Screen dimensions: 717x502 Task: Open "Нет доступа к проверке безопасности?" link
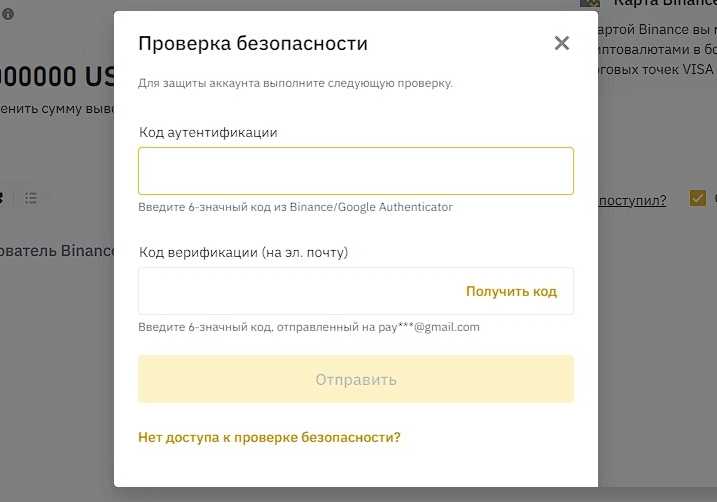269,437
